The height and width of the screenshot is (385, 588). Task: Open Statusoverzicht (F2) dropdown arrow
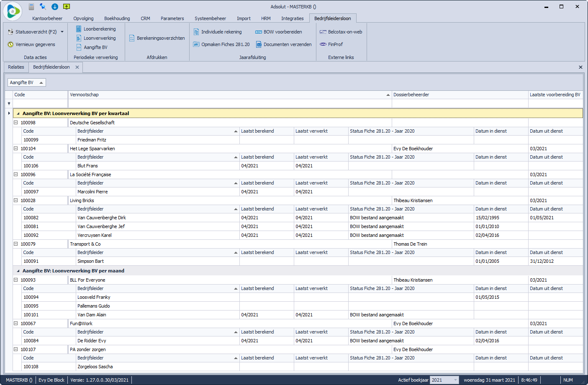(62, 32)
